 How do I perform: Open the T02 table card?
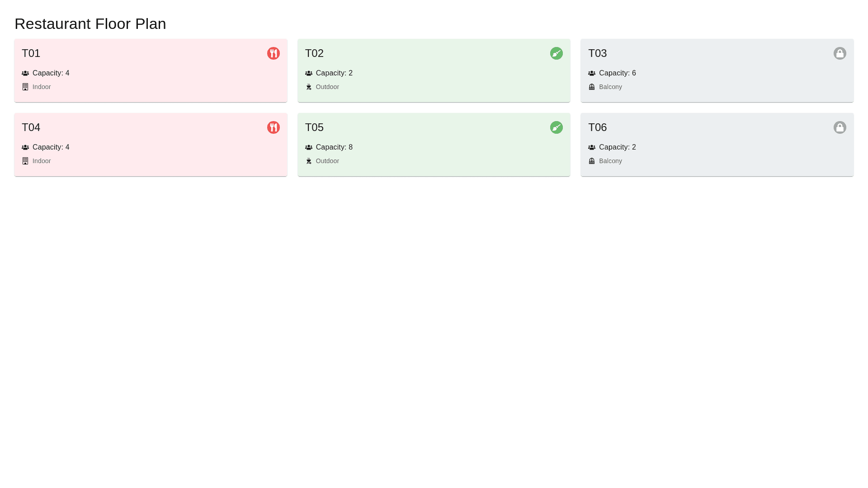tap(433, 70)
